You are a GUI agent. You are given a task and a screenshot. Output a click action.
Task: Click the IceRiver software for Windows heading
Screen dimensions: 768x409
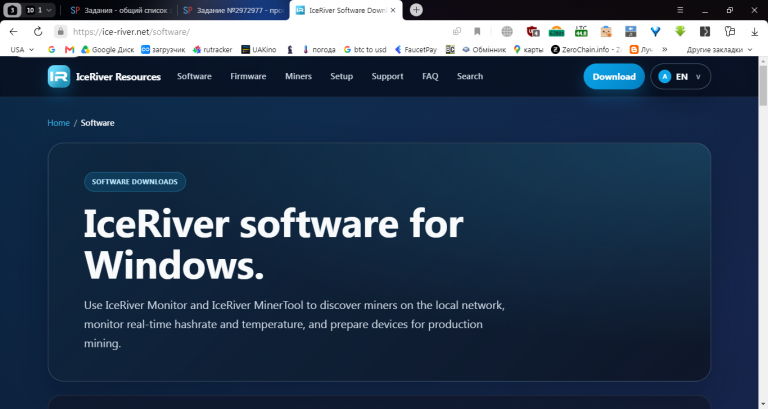(x=273, y=244)
